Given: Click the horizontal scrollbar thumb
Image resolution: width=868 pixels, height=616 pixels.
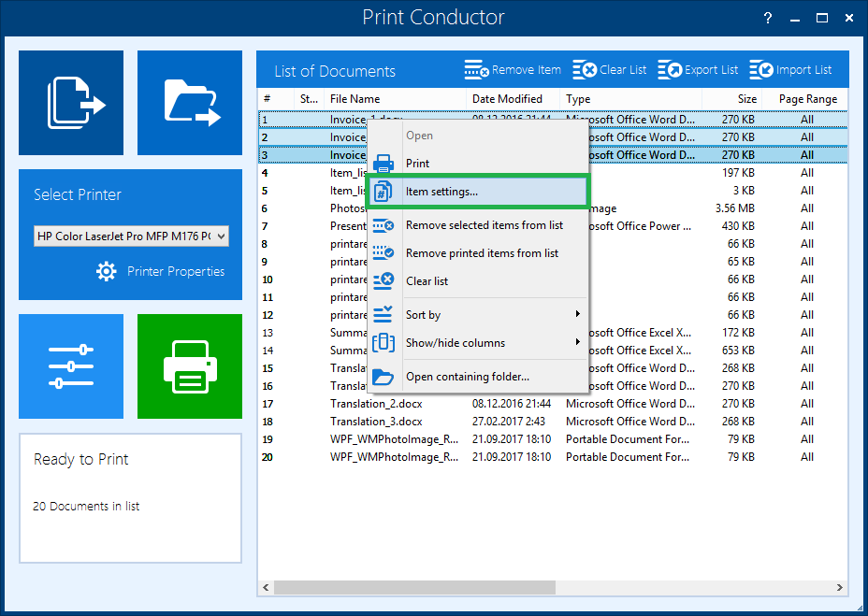Looking at the screenshot, I should pyautogui.click(x=414, y=587).
